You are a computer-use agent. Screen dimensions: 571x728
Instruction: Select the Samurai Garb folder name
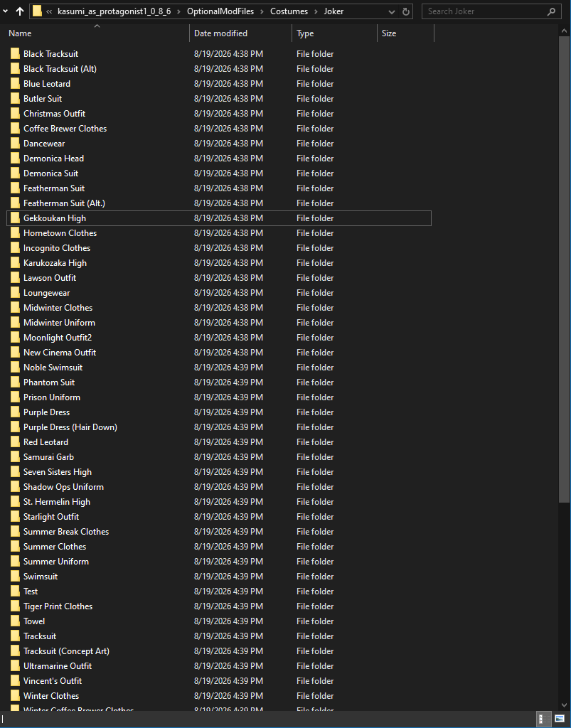(49, 457)
